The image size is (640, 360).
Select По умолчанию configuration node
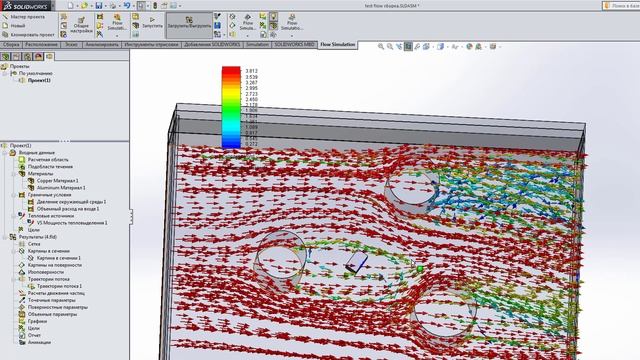(x=36, y=73)
